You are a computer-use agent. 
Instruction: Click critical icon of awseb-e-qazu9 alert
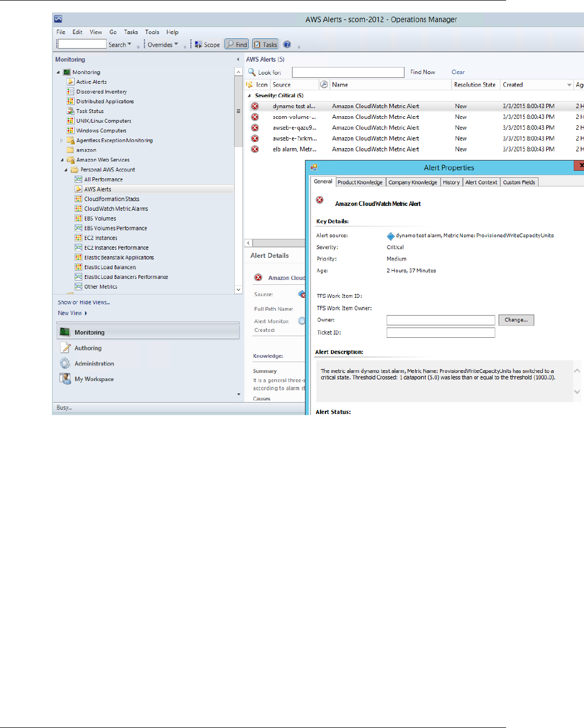click(x=255, y=128)
